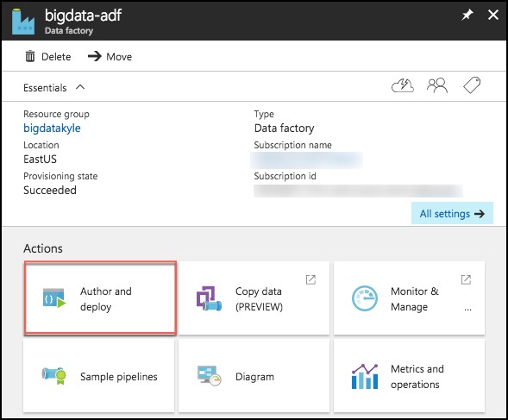
Task: Click the Actions section heading
Action: point(43,248)
